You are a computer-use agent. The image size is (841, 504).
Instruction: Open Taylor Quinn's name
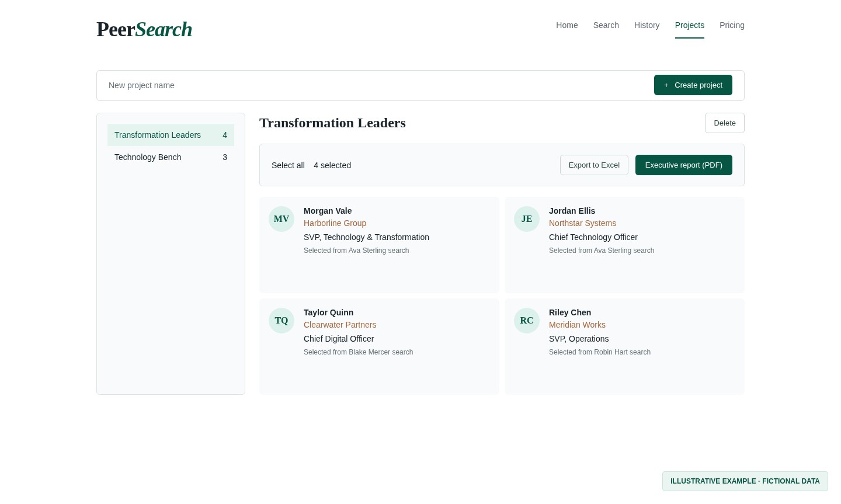328,312
